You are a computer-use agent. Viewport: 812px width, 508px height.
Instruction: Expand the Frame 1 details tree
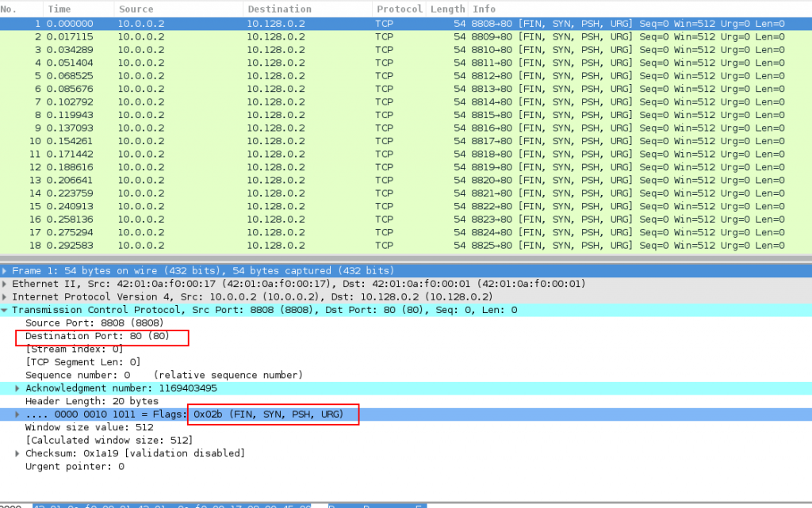point(5,271)
